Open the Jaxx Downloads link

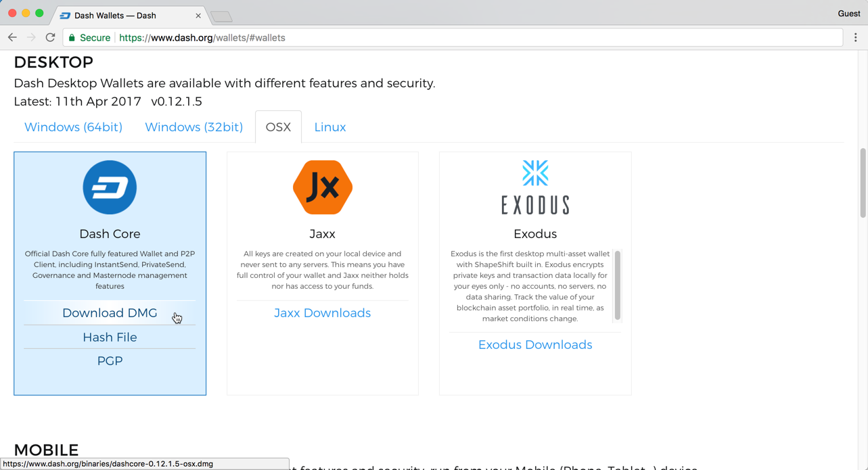coord(323,313)
